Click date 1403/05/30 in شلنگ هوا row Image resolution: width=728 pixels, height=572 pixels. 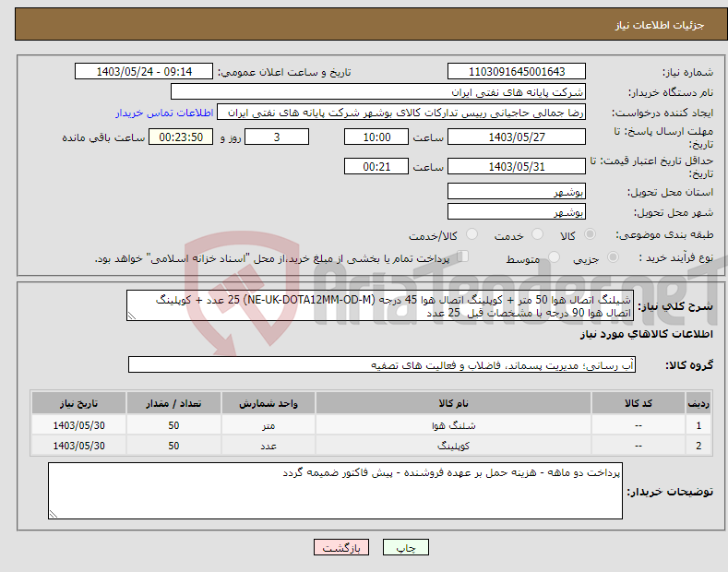tap(79, 425)
